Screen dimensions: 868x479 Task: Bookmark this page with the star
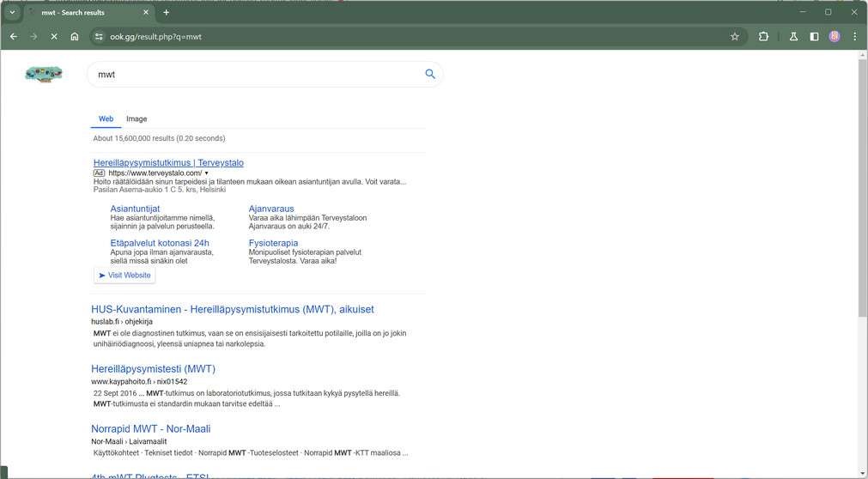(x=735, y=37)
